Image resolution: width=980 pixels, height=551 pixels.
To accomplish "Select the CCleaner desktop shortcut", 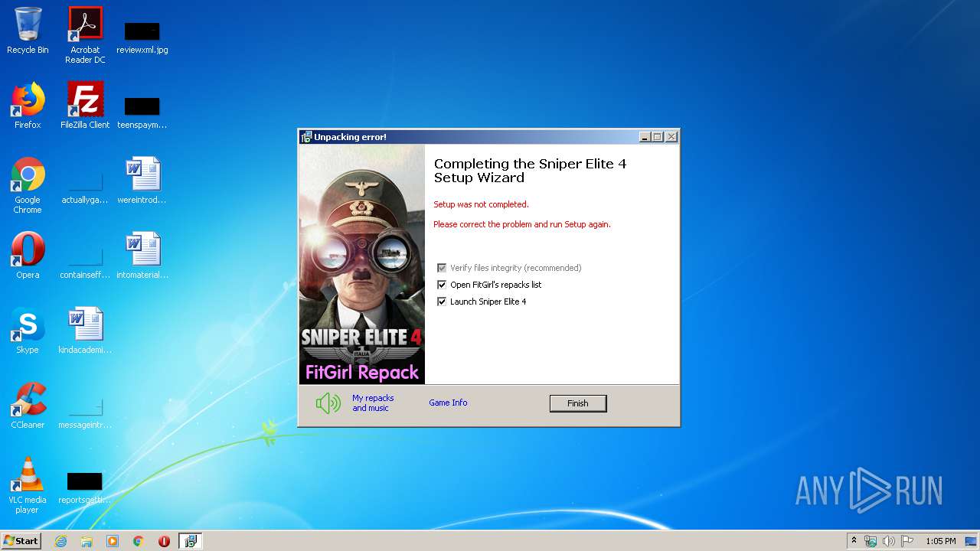I will (28, 406).
